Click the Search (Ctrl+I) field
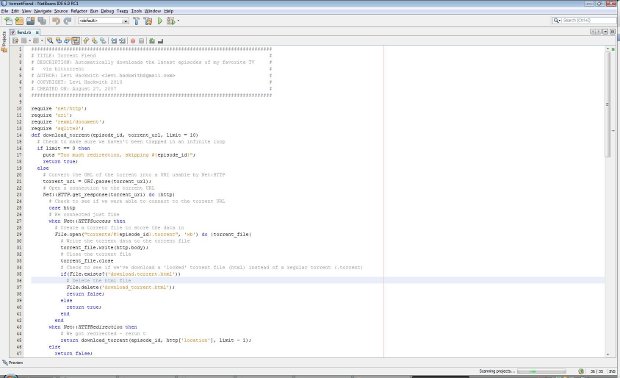Screen dimensions: 620x378 click(x=588, y=20)
